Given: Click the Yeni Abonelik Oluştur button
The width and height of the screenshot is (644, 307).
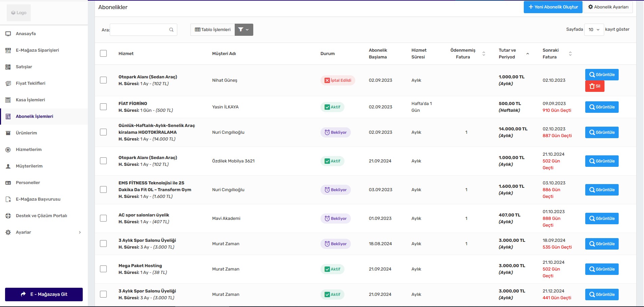Looking at the screenshot, I should coord(553,7).
